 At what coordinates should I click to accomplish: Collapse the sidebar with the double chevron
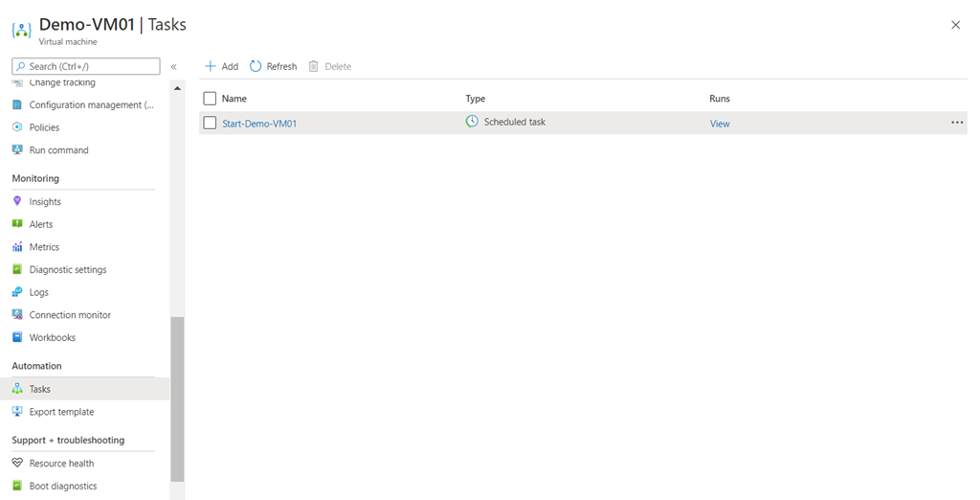[174, 66]
